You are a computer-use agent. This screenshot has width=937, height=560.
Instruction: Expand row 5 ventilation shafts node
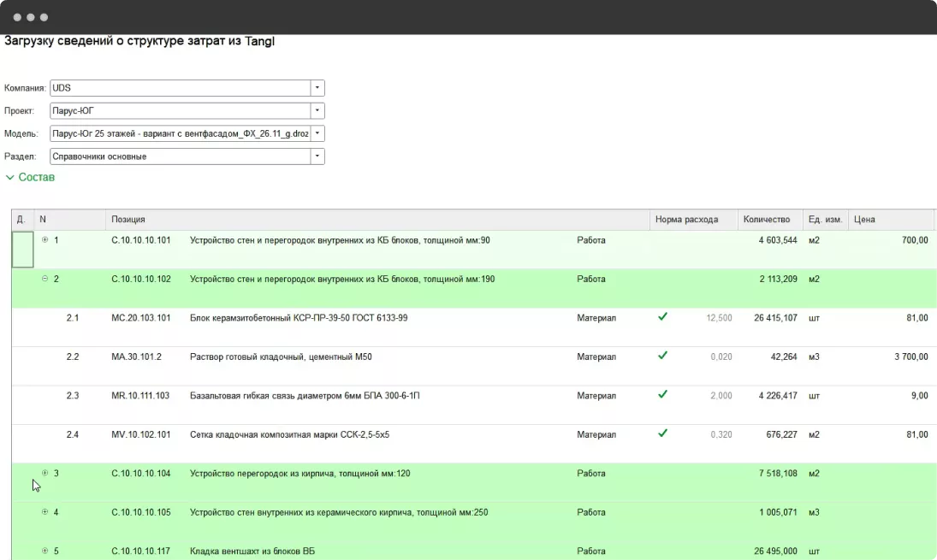click(x=45, y=551)
